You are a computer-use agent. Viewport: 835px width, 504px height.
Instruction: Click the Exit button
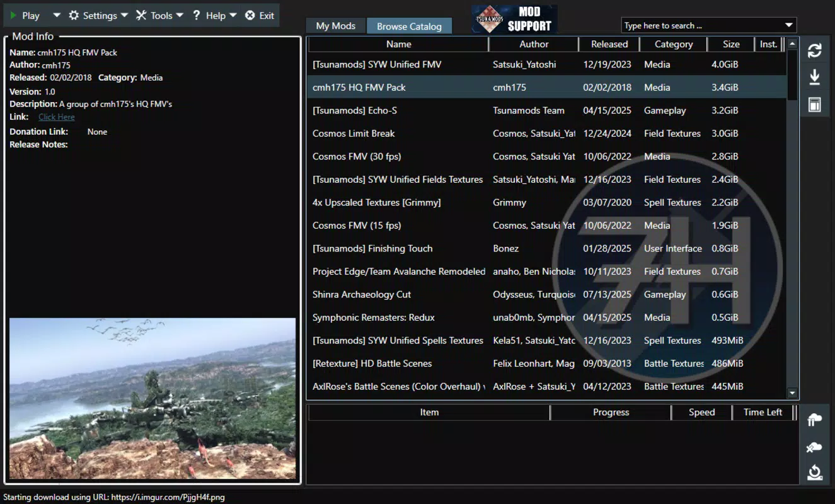260,16
